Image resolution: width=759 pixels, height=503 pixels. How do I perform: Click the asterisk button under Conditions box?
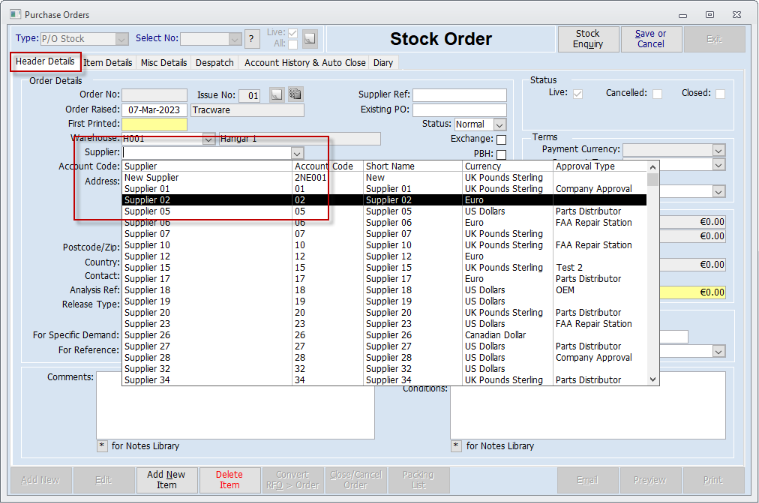click(456, 445)
